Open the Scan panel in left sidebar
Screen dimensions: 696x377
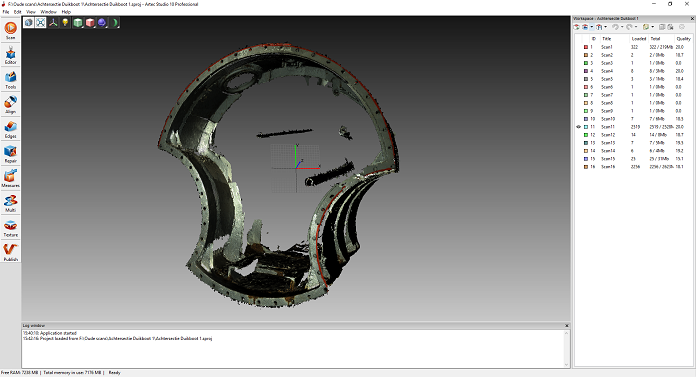point(10,30)
